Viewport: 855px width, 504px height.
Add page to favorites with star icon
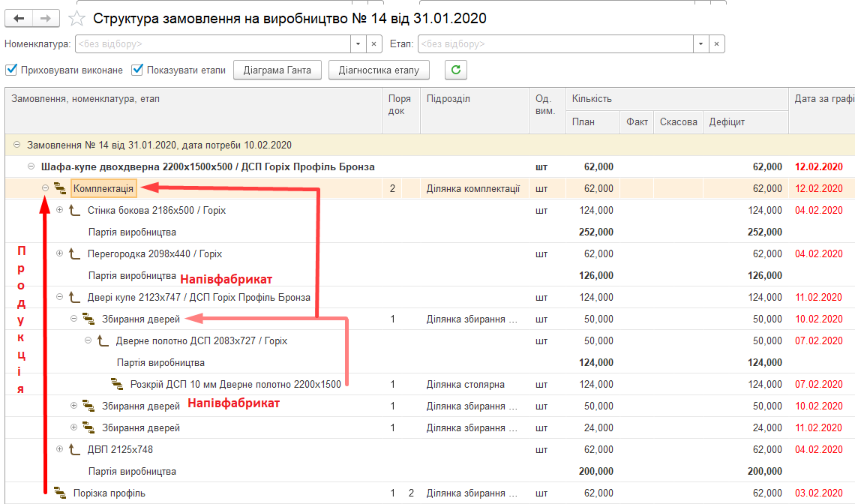(x=76, y=19)
